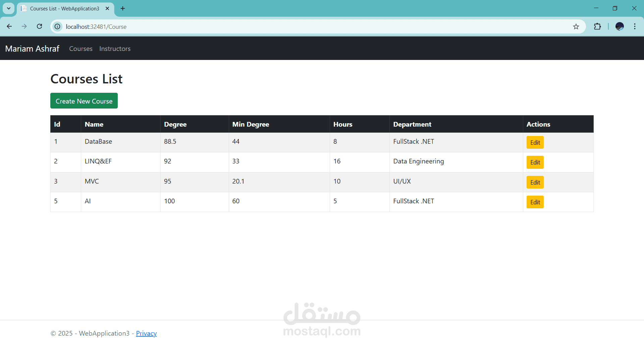This screenshot has width=644, height=345.
Task: Select the Courses List - WebApplication3 tab
Action: [x=65, y=9]
